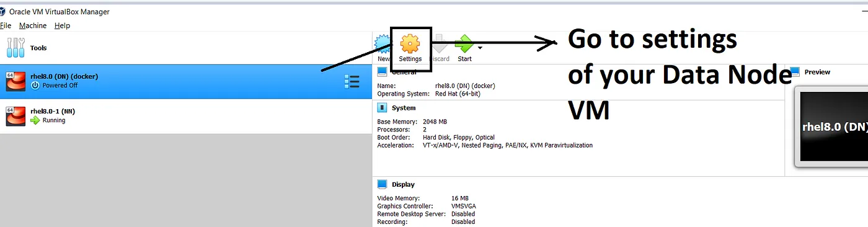Click the General section monitor icon
The height and width of the screenshot is (227, 868).
point(382,71)
